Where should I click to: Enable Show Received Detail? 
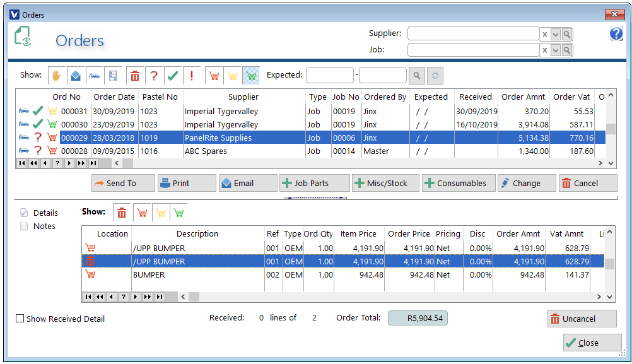[x=20, y=319]
